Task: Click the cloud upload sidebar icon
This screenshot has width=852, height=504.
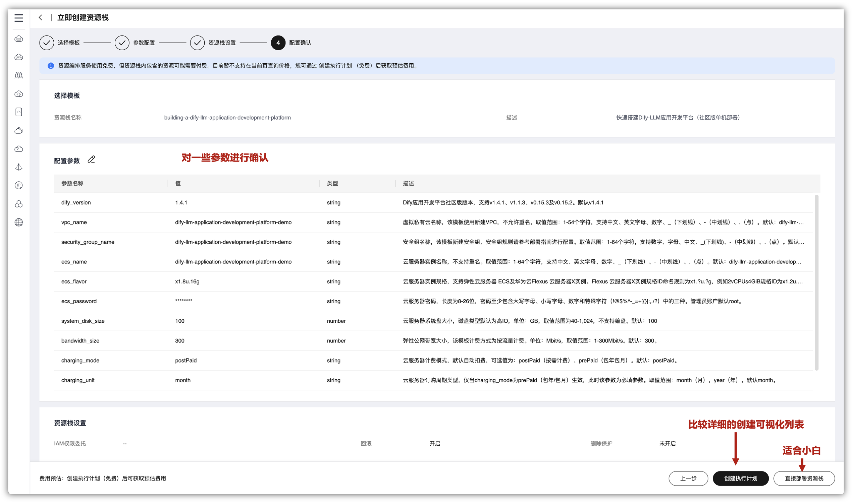Action: point(19,94)
